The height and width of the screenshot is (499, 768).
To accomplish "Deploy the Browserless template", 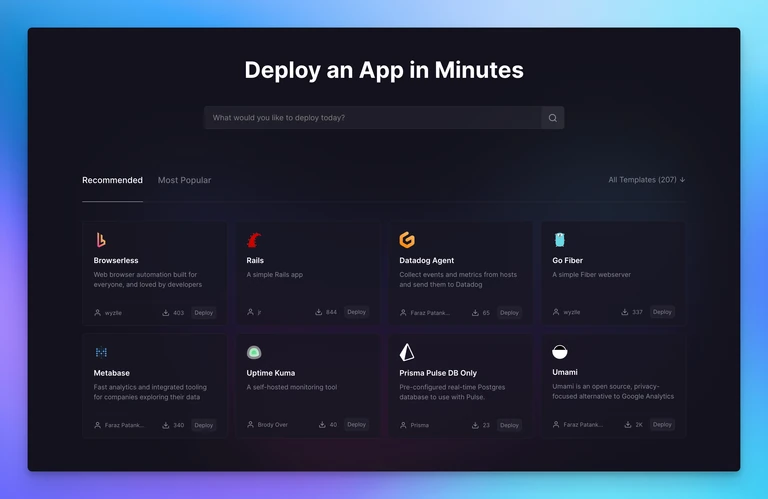I will [x=204, y=312].
